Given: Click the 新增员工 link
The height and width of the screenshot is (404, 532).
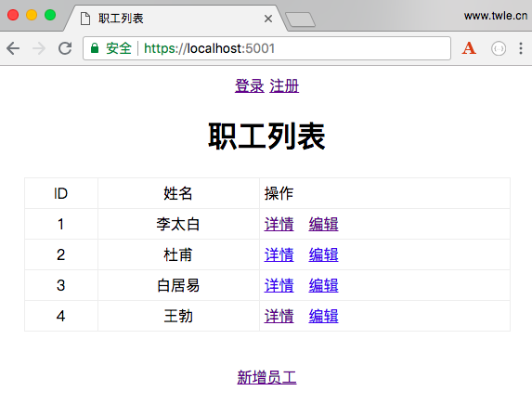Looking at the screenshot, I should point(266,377).
